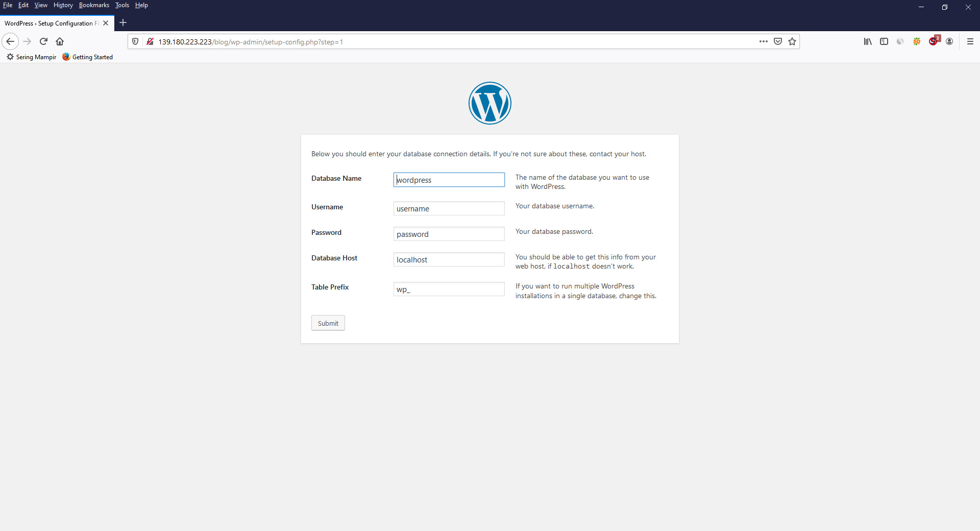
Task: Open the hamburger application menu
Action: [971, 41]
